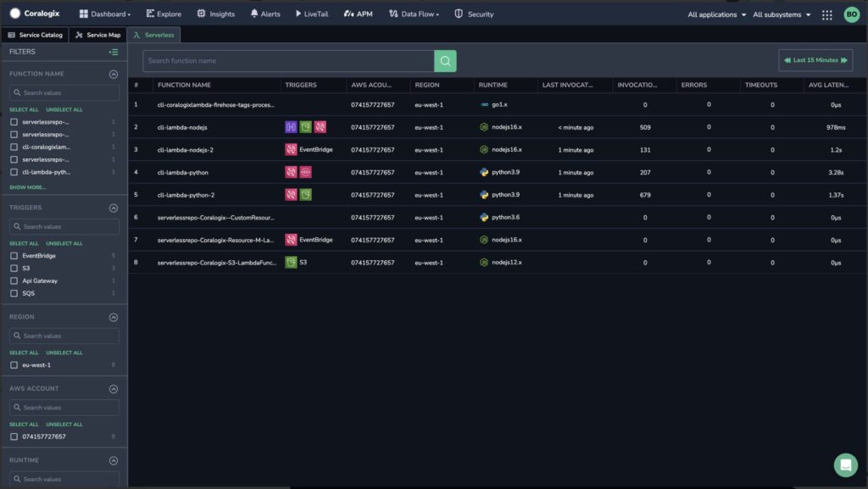
Task: Open the cll-lambda-nodejs-2 function row
Action: (x=497, y=150)
